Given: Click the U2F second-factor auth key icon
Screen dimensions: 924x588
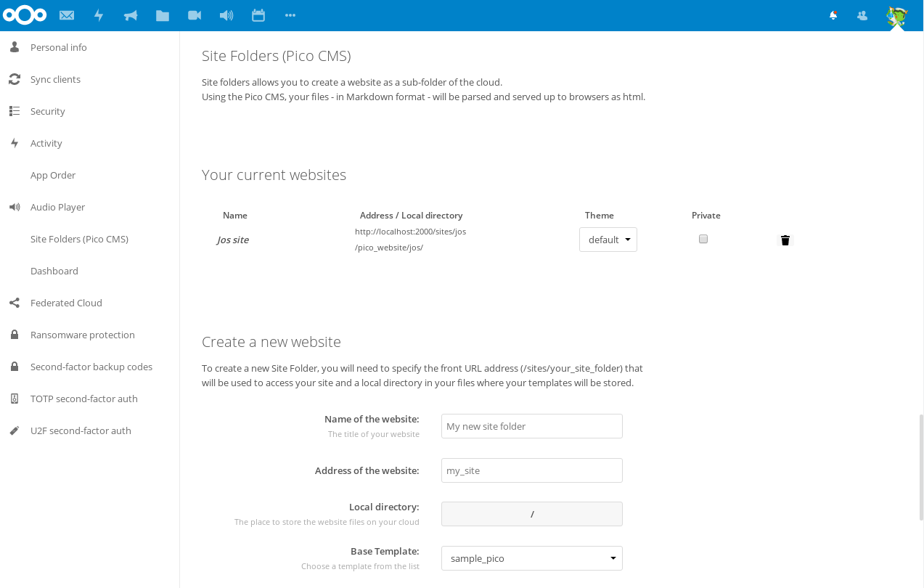Looking at the screenshot, I should 15,430.
